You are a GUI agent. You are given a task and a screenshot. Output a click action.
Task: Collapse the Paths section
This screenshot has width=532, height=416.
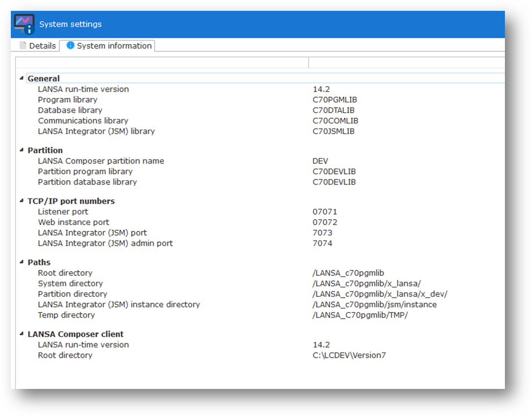[x=21, y=262]
